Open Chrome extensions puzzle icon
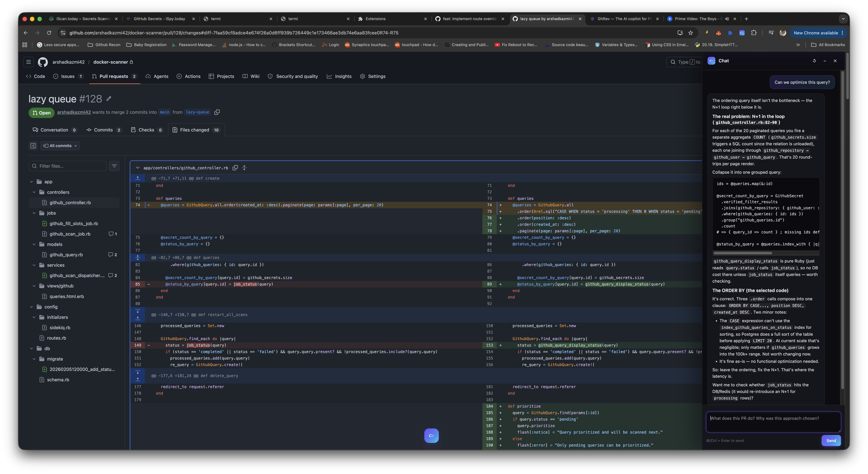 click(x=754, y=33)
